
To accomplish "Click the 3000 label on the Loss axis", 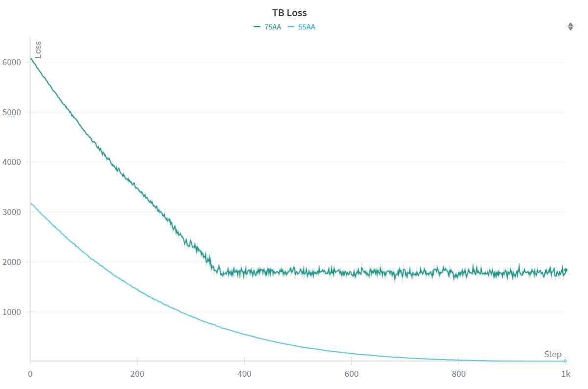I will click(x=11, y=212).
